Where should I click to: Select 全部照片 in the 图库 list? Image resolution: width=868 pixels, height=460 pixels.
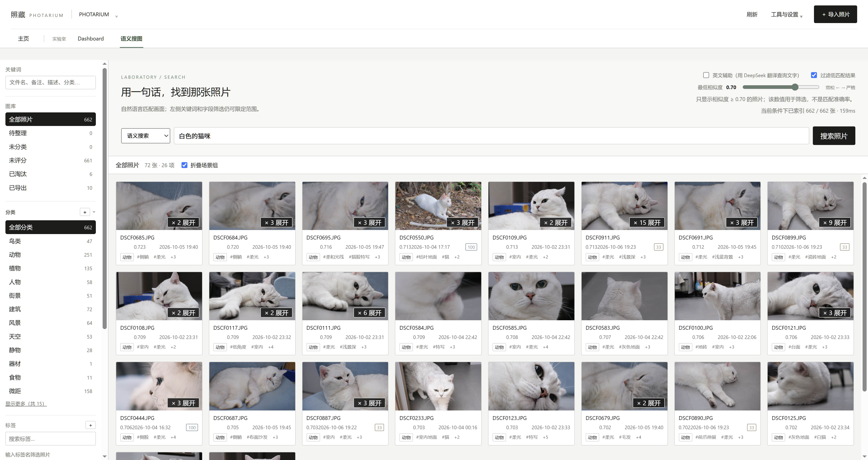tap(51, 119)
